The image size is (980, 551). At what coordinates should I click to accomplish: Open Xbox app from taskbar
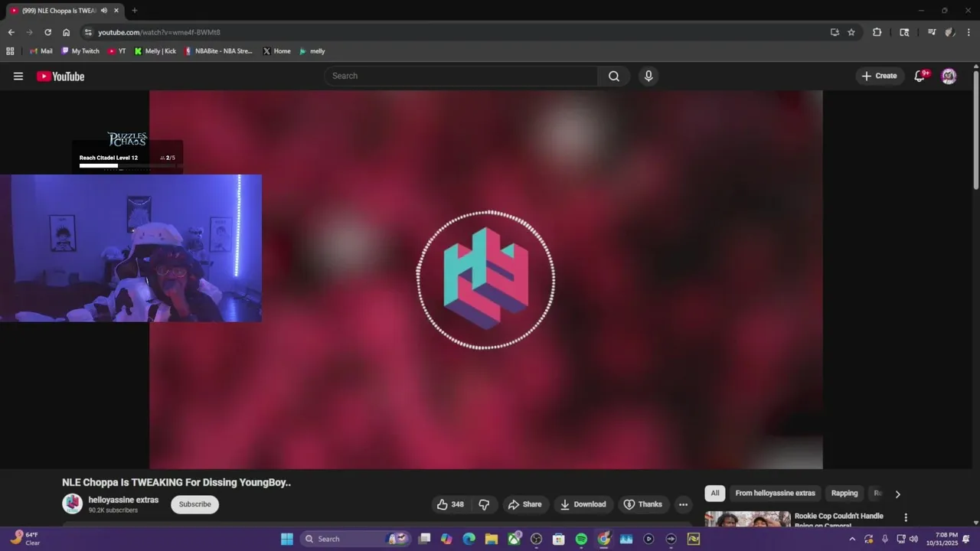tap(514, 539)
